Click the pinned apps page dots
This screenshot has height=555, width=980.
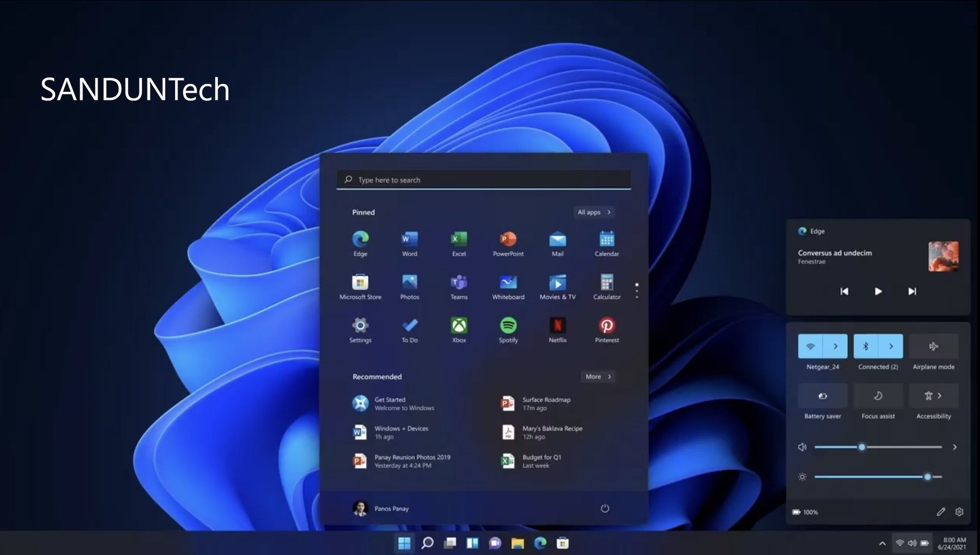coord(637,290)
